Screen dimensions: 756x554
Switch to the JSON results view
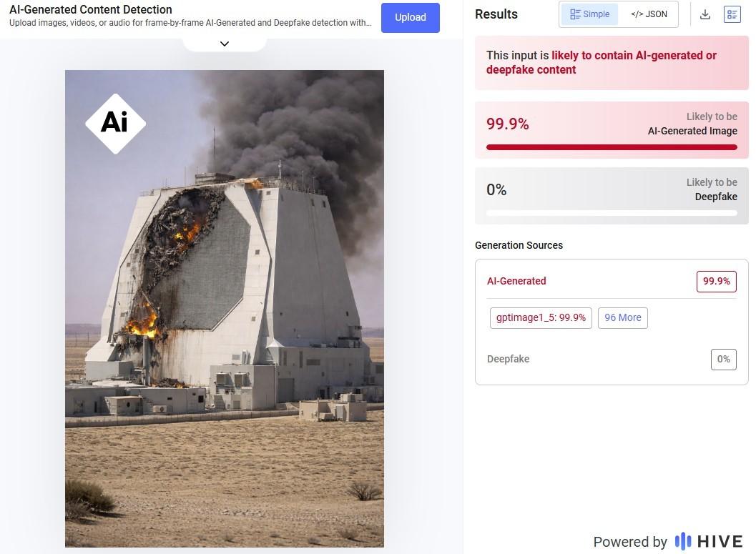(649, 14)
